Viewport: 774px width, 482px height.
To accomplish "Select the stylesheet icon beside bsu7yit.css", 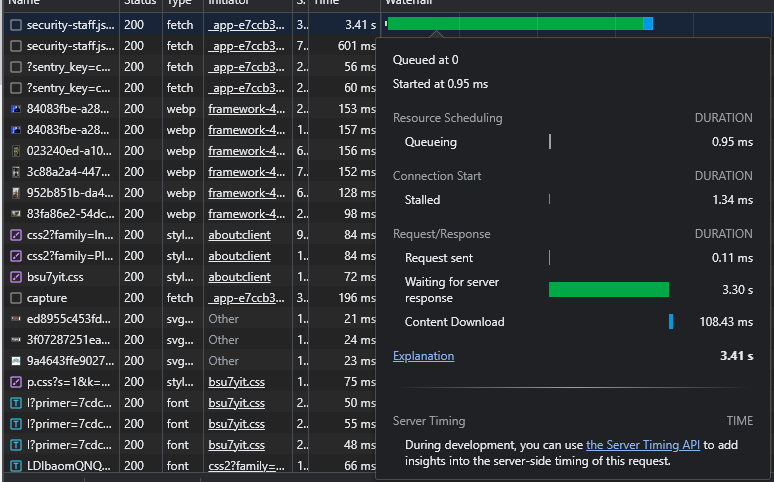I will tap(15, 277).
